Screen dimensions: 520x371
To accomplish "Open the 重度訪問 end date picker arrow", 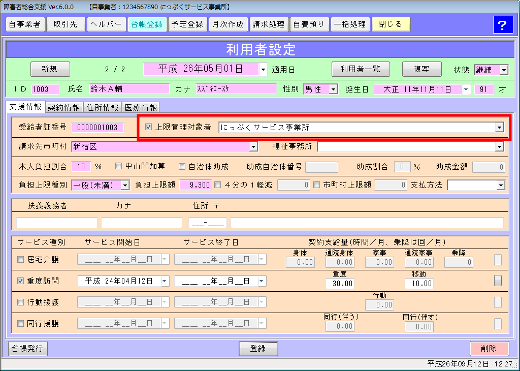I will [x=262, y=281].
